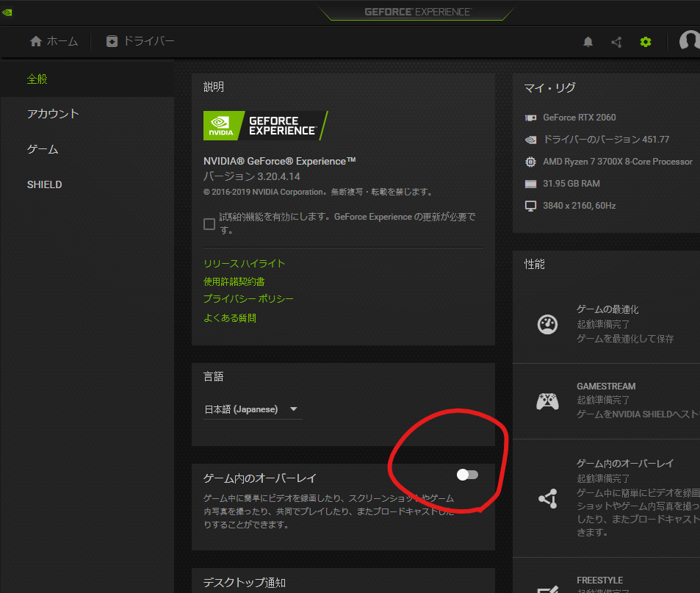Click the speedometer icon for ゲームの最適化
700x593 pixels.
coord(547,325)
